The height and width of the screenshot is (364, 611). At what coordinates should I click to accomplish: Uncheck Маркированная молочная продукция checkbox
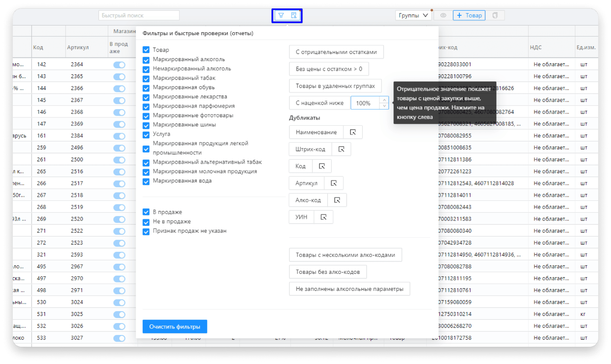(146, 172)
